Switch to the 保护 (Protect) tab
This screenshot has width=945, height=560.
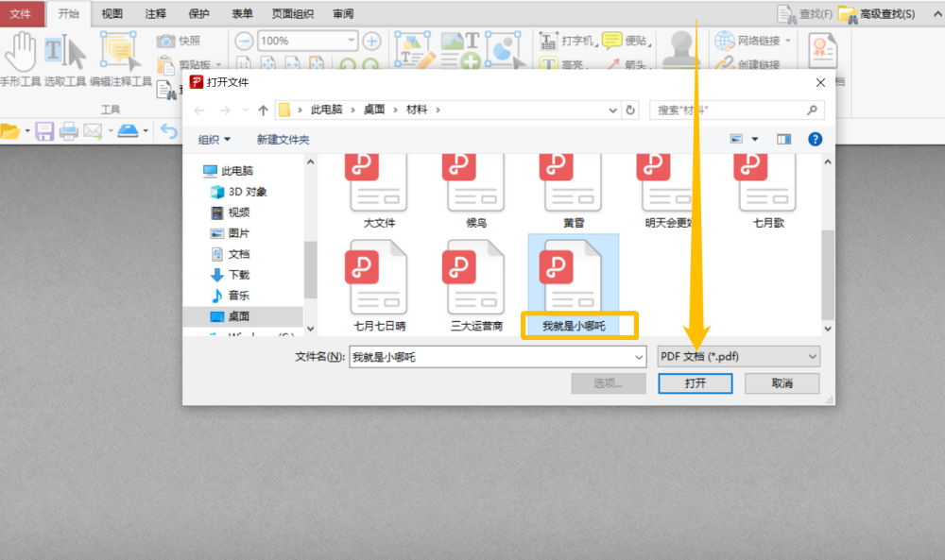(x=198, y=14)
